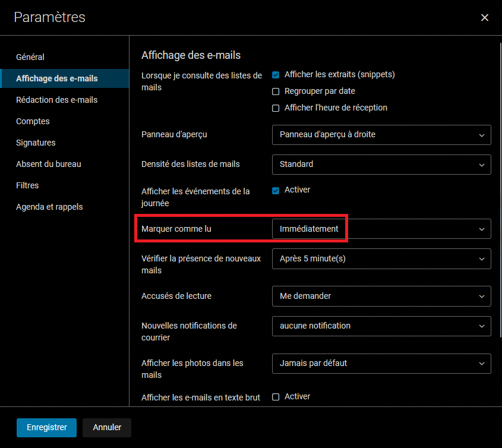Expand the Panneau d'aperçu dropdown
This screenshot has width=502, height=448.
(381, 135)
